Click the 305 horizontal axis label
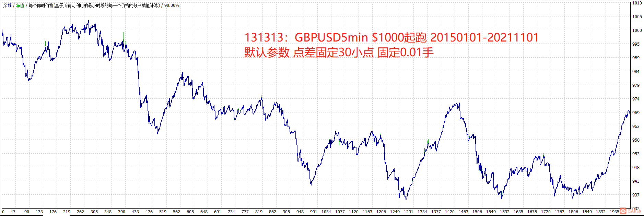 tap(94, 212)
